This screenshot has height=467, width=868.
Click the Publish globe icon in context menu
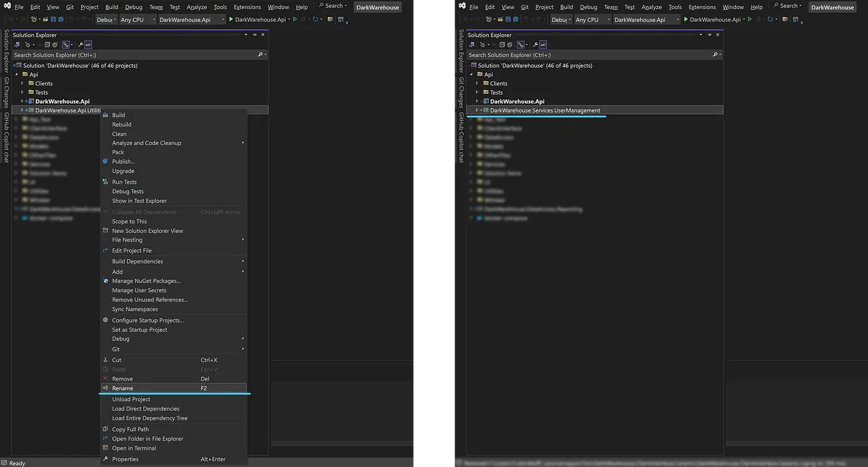pos(105,161)
